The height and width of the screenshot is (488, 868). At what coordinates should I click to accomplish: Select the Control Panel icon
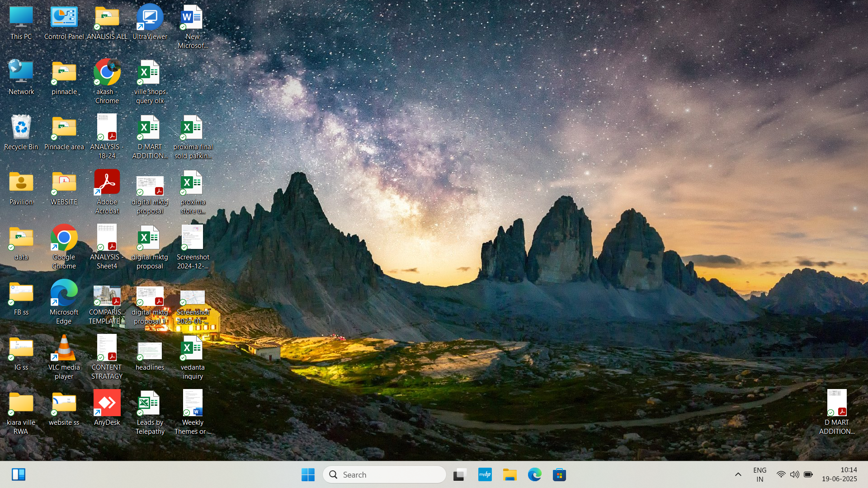(x=64, y=19)
